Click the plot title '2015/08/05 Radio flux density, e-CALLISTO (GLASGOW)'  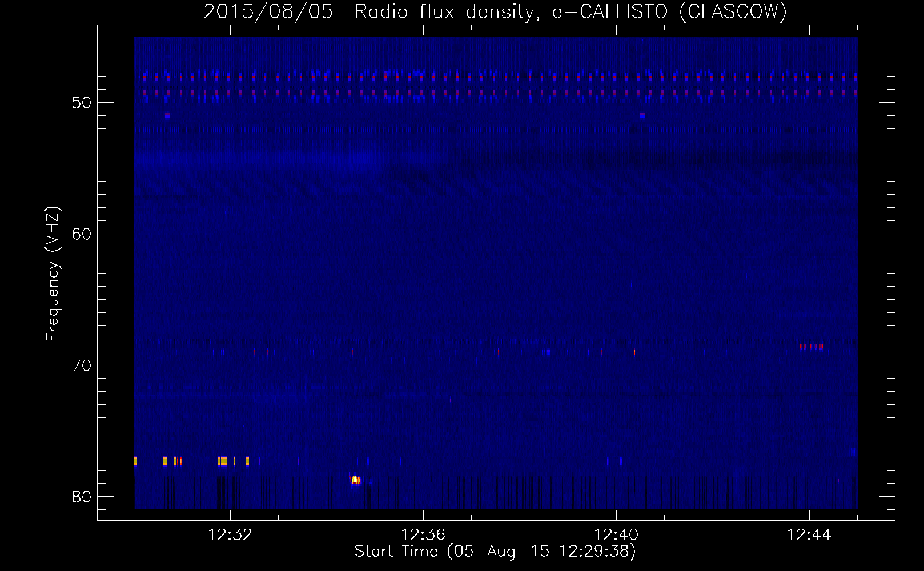495,11
